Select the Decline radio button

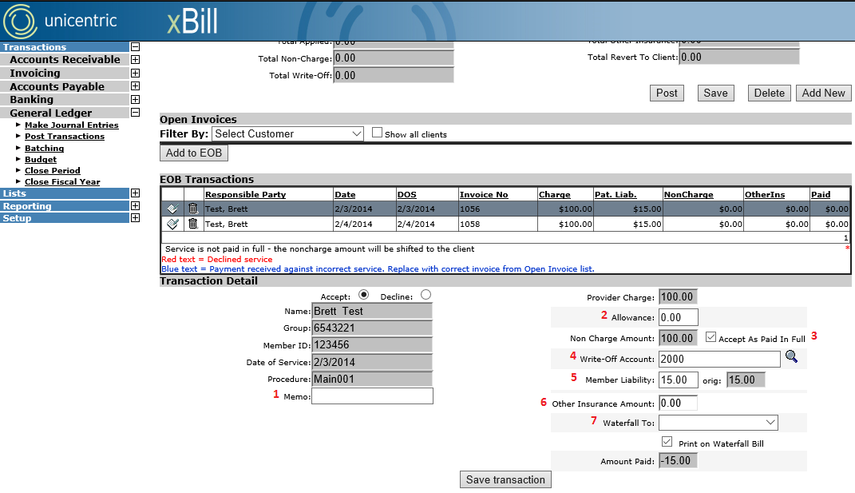click(x=426, y=295)
